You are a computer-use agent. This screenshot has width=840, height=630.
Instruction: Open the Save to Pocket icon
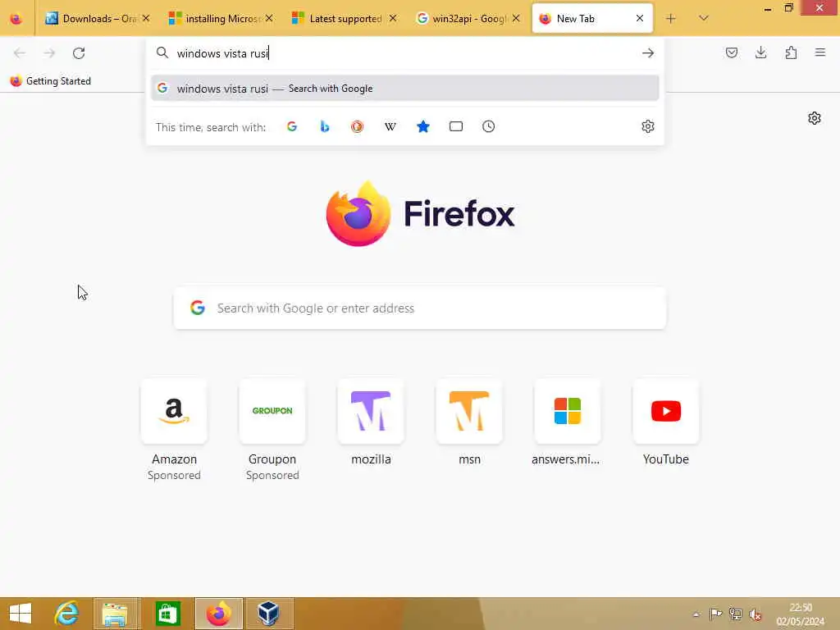click(731, 52)
